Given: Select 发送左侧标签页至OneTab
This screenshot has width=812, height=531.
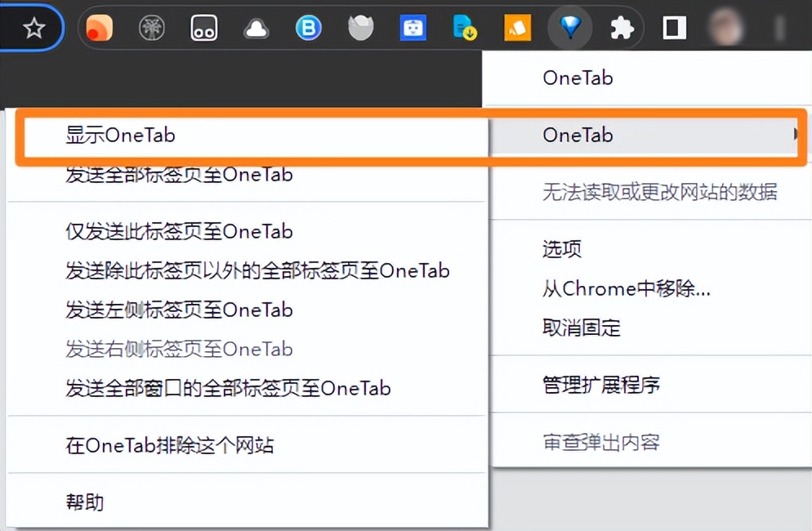Looking at the screenshot, I should [x=248, y=310].
